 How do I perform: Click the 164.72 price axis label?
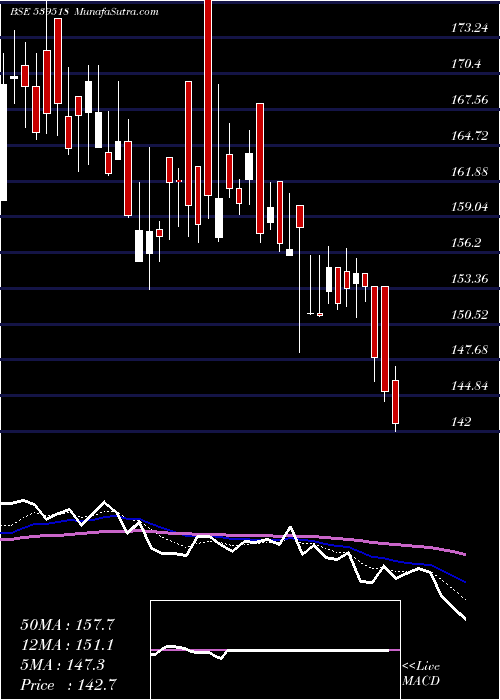pos(469,136)
